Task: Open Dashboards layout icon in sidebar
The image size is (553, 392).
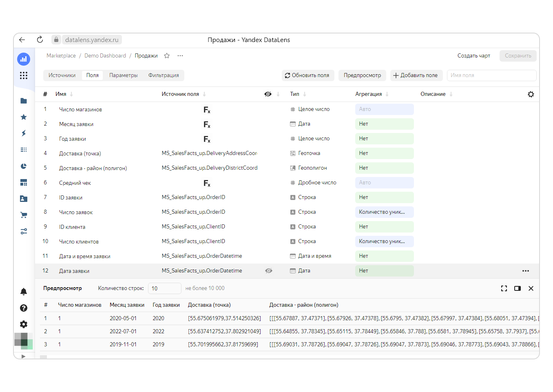Action: (24, 182)
